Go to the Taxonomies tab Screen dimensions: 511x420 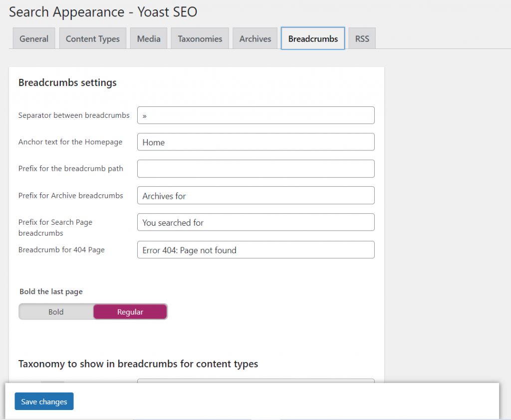(200, 38)
